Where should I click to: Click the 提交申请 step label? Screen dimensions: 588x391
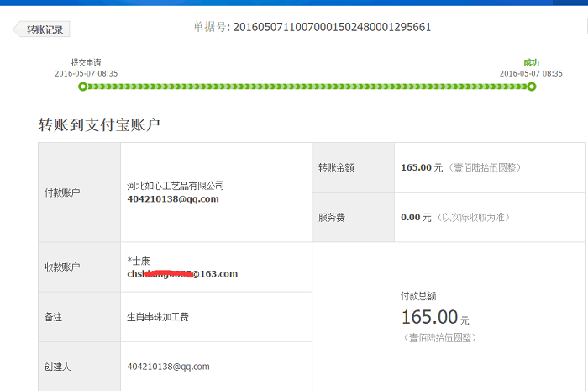(86, 62)
